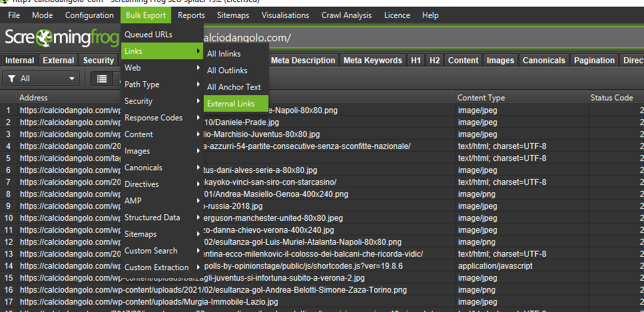Switch to the External tab
Image resolution: width=644 pixels, height=312 pixels.
[x=59, y=61]
